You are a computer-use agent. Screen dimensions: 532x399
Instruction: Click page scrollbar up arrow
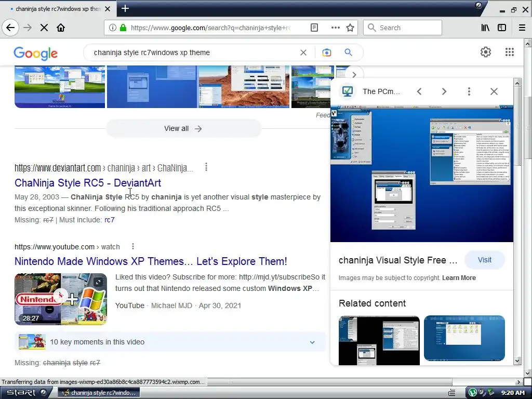point(528,44)
